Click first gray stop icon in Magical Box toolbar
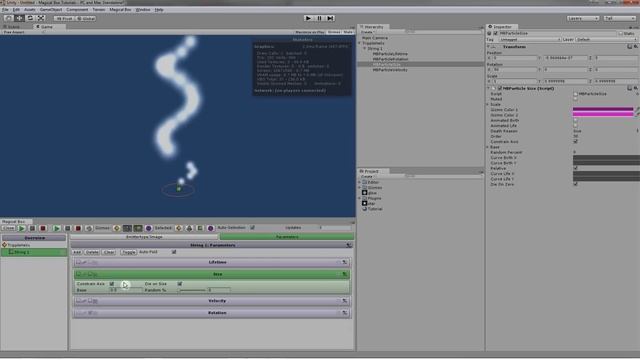Viewport: 640px width, 360px height. point(33,229)
